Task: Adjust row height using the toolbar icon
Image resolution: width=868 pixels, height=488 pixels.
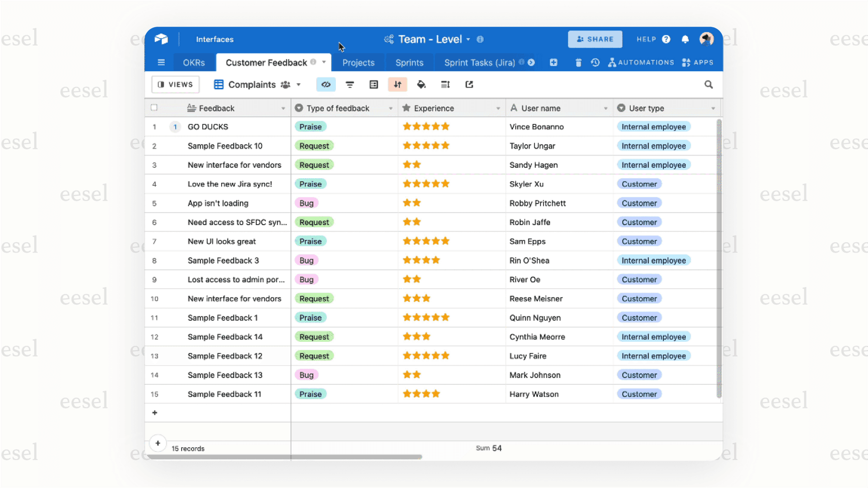Action: pyautogui.click(x=445, y=84)
